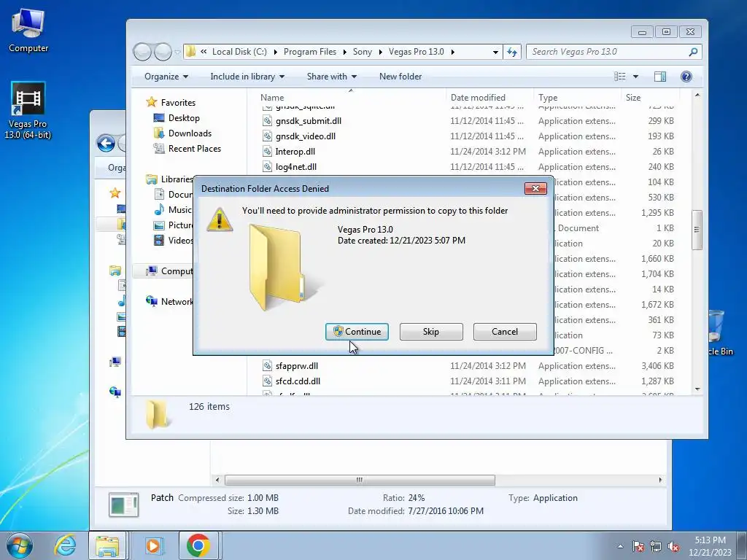The image size is (747, 560).
Task: Open the help icon in the toolbar
Action: click(x=686, y=77)
